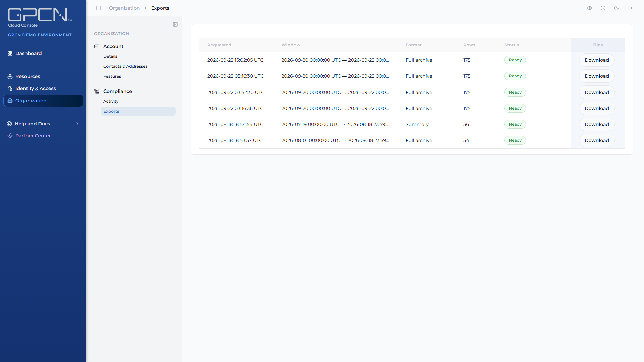Collapse the Organization submenu panel icon
The height and width of the screenshot is (362, 644).
(x=175, y=24)
